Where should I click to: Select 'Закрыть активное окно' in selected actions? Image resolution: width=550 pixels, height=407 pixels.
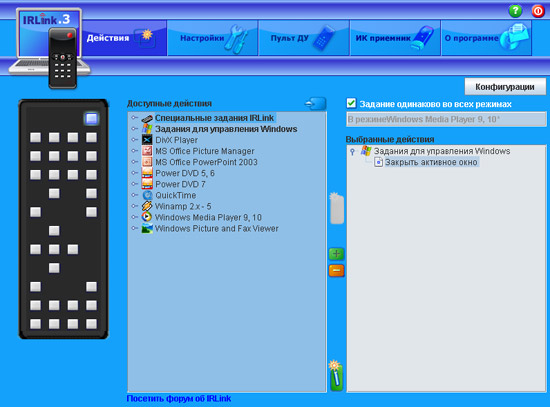431,162
